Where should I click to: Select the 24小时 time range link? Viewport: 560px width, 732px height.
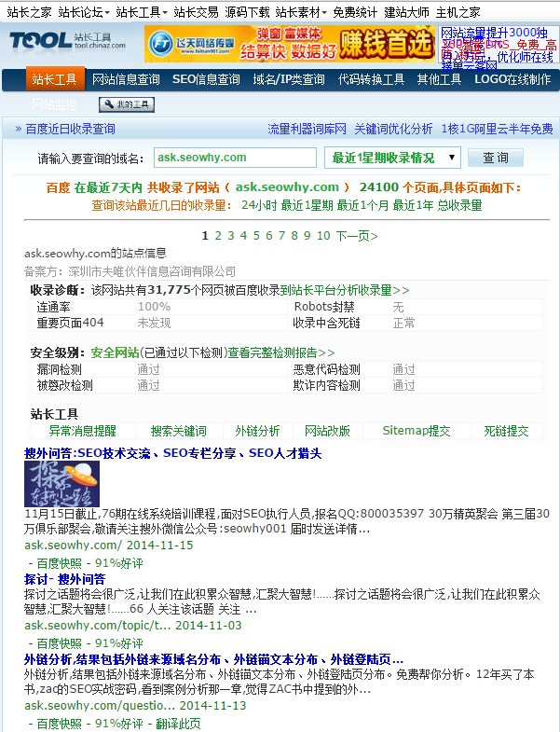[259, 205]
